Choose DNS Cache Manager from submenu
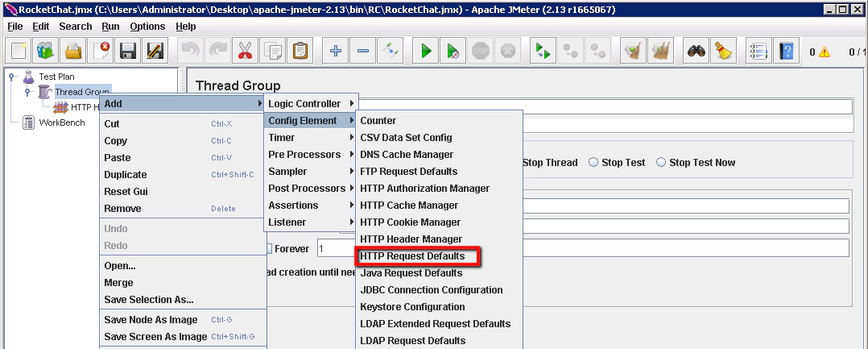 [438, 155]
